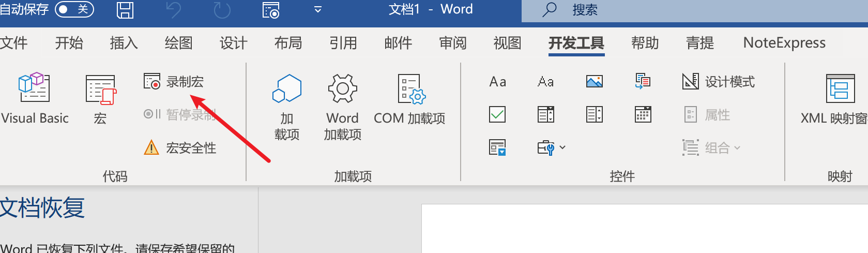Switch to the 绘图 tab
The image size is (868, 253).
[178, 43]
